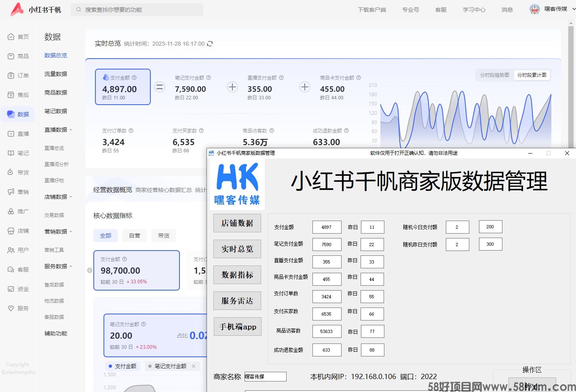The height and width of the screenshot is (392, 576).
Task: Open the 笔记 sidebar icon
Action: pos(11,153)
